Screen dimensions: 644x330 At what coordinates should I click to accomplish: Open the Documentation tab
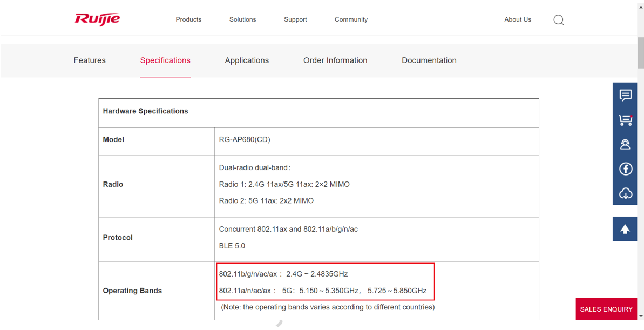(429, 60)
